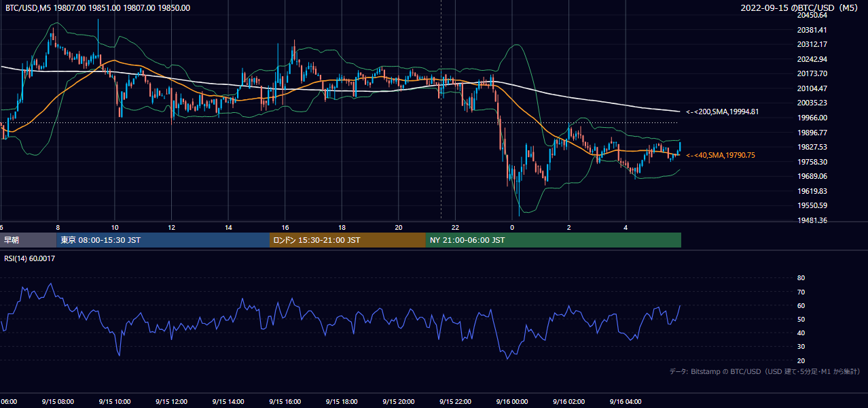Click bottom date label 9/15 16:00
This screenshot has width=868, height=408.
[x=285, y=401]
